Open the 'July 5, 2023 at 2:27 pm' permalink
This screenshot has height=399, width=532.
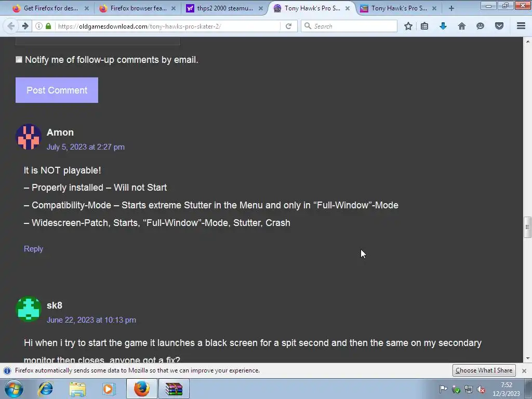[86, 147]
